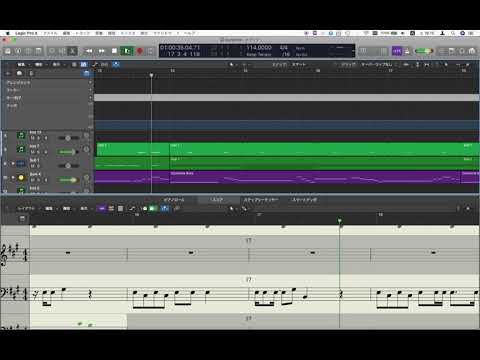Toggle the blue automation view button in tracks area
The height and width of the screenshot is (360, 480).
pos(84,64)
